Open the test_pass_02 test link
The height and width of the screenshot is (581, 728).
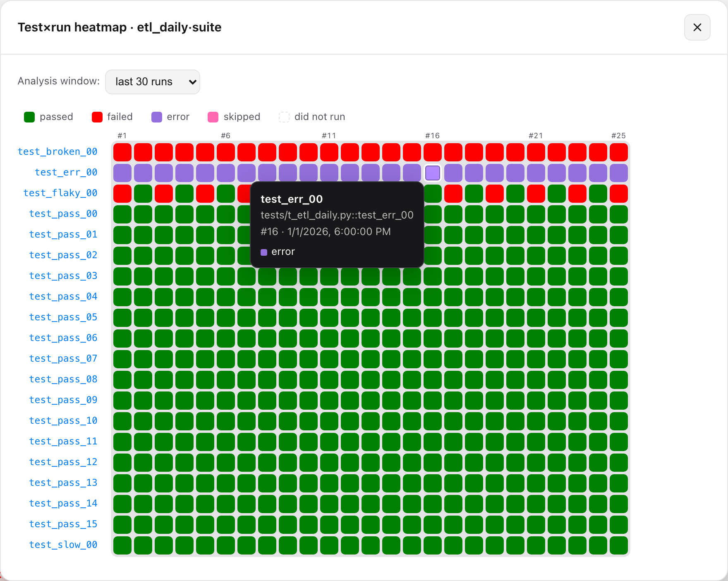tap(63, 255)
